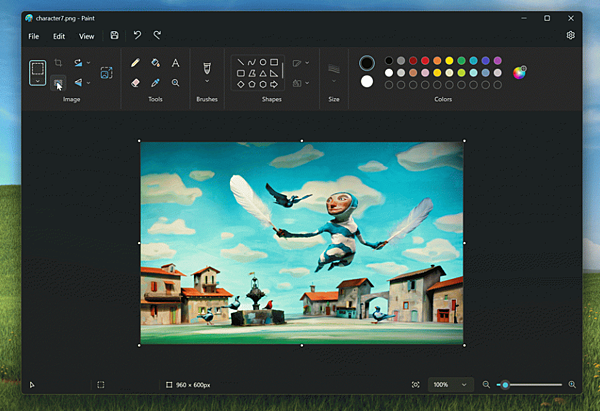Select the Text tool
The height and width of the screenshot is (411, 600).
175,62
